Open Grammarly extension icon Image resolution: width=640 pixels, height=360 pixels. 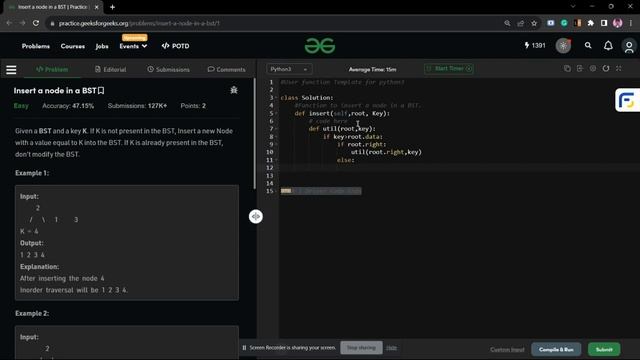click(x=564, y=23)
